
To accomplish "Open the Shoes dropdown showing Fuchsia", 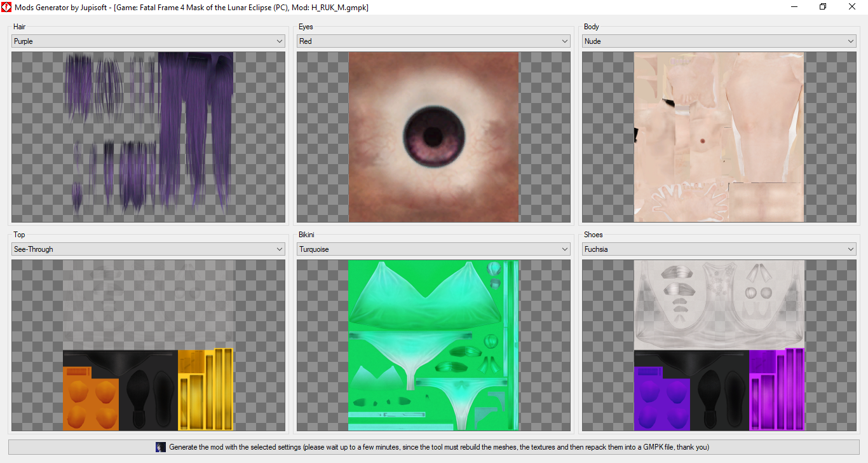I will [719, 249].
